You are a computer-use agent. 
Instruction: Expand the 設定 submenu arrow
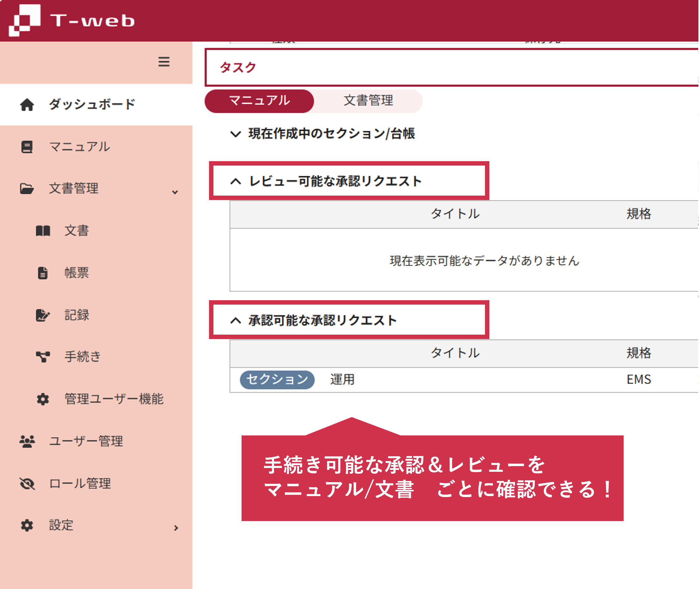(176, 528)
